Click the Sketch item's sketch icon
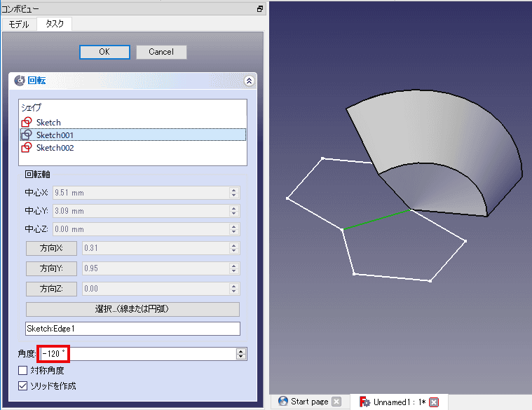Screen dimensions: 532x410 point(27,122)
